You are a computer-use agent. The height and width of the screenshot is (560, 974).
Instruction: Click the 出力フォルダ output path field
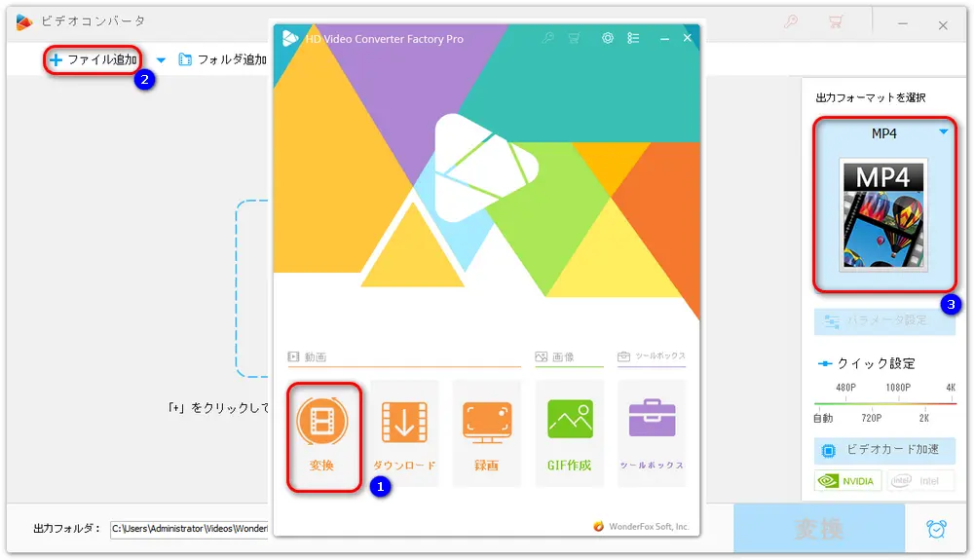pyautogui.click(x=190, y=529)
